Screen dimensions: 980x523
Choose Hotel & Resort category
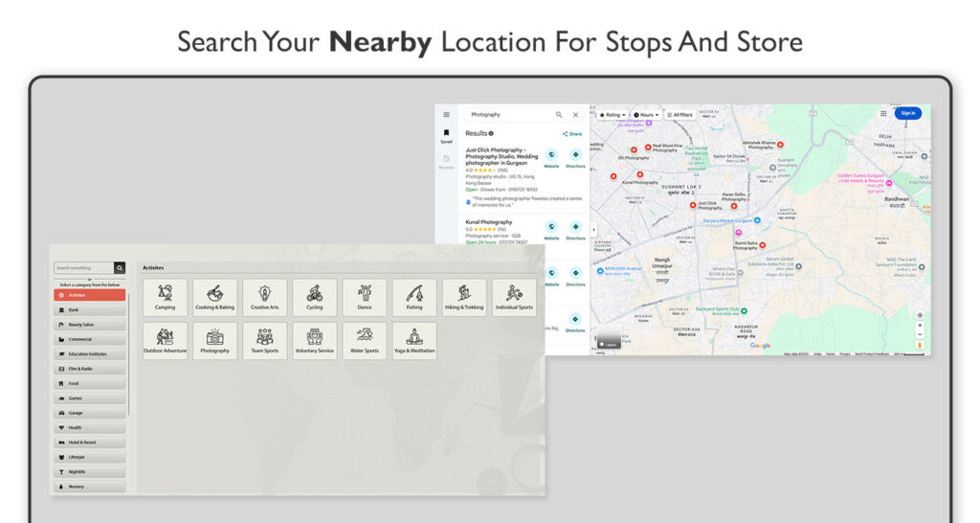click(x=89, y=443)
